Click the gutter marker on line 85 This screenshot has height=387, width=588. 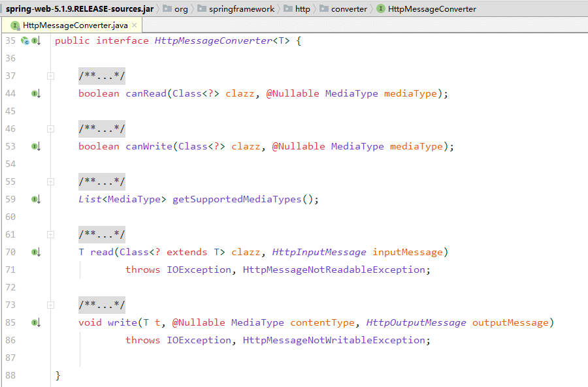click(35, 322)
